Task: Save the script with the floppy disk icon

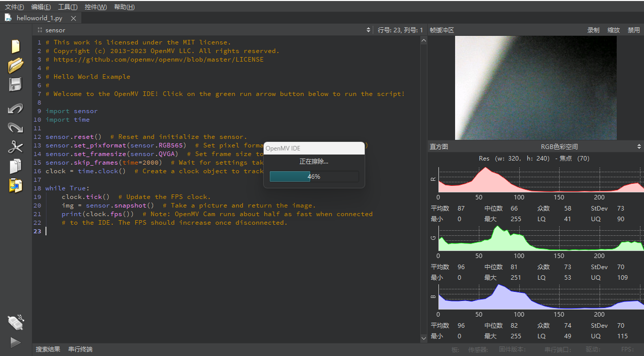Action: point(16,84)
